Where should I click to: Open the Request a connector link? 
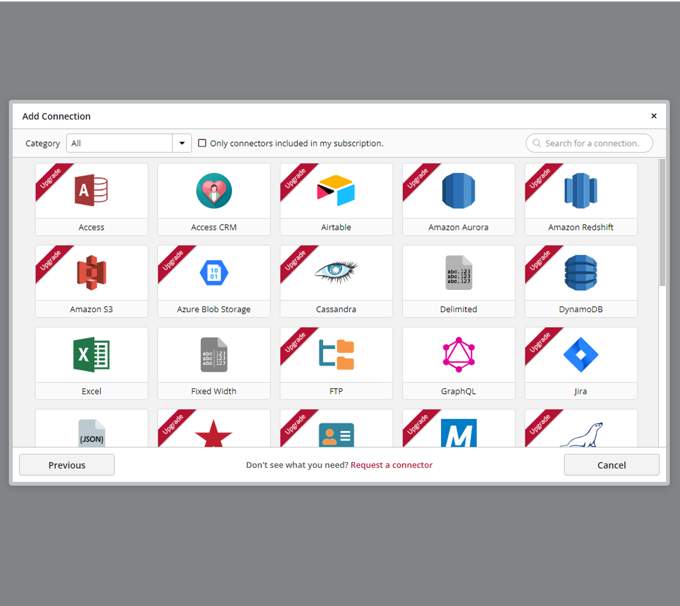[x=391, y=465]
